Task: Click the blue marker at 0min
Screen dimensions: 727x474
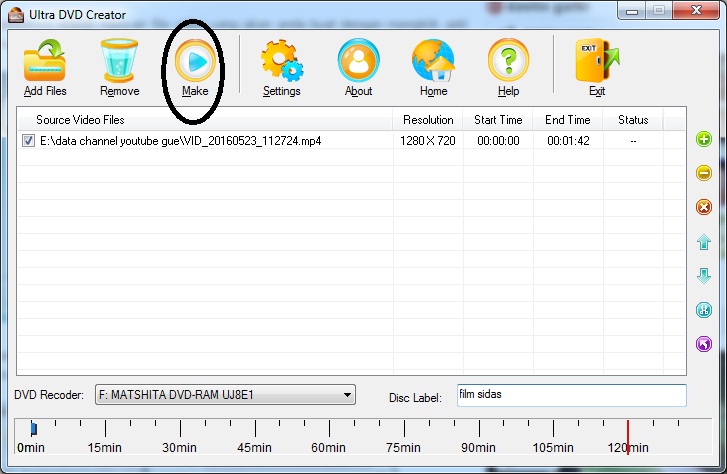Action: pyautogui.click(x=33, y=428)
